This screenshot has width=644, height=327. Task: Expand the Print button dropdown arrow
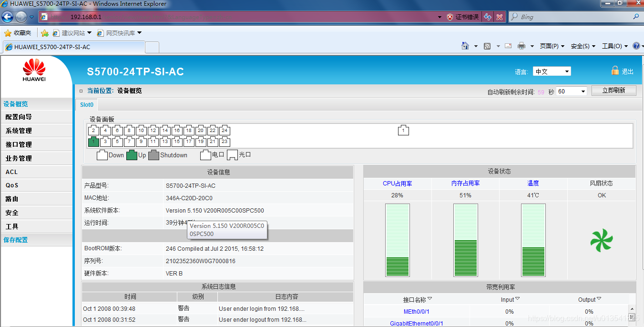pos(532,46)
